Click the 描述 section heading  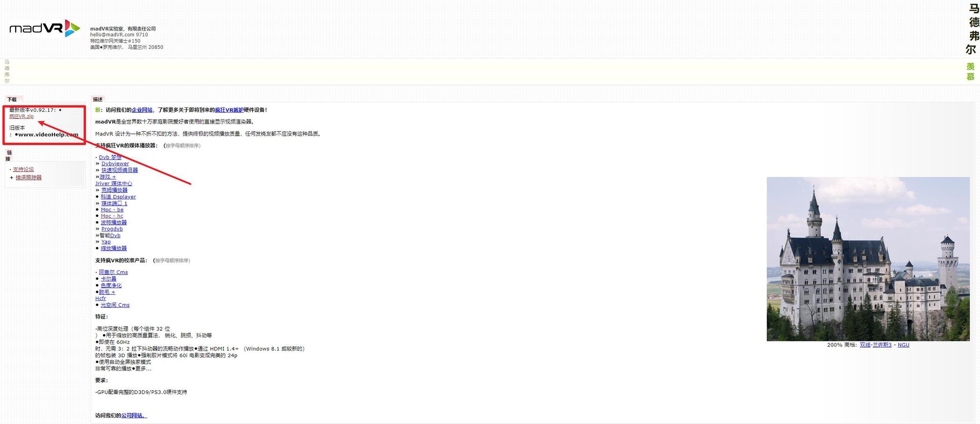coord(98,99)
